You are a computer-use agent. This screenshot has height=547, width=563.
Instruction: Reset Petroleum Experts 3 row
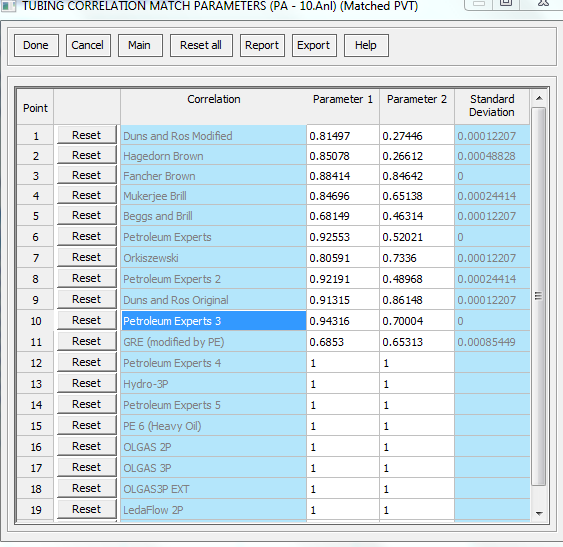coord(87,320)
